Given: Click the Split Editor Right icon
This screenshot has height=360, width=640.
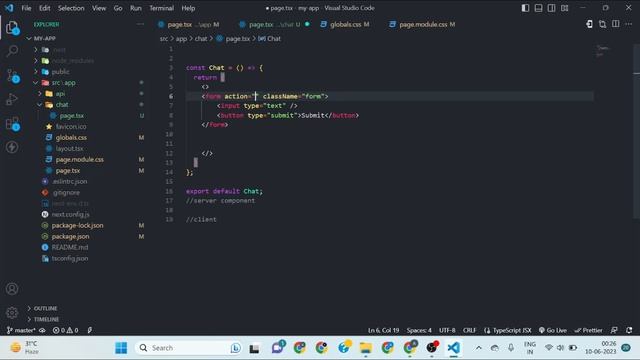Looking at the screenshot, I should tap(616, 24).
